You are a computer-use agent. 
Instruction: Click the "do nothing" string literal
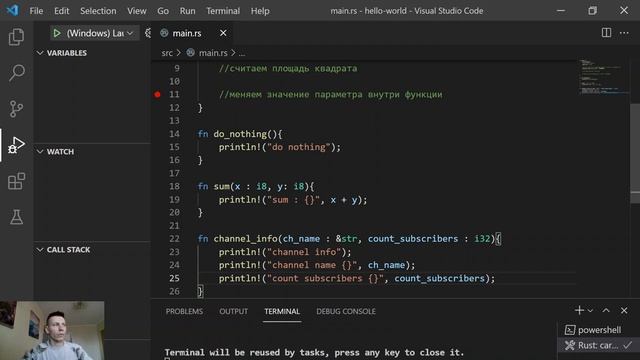click(298, 147)
